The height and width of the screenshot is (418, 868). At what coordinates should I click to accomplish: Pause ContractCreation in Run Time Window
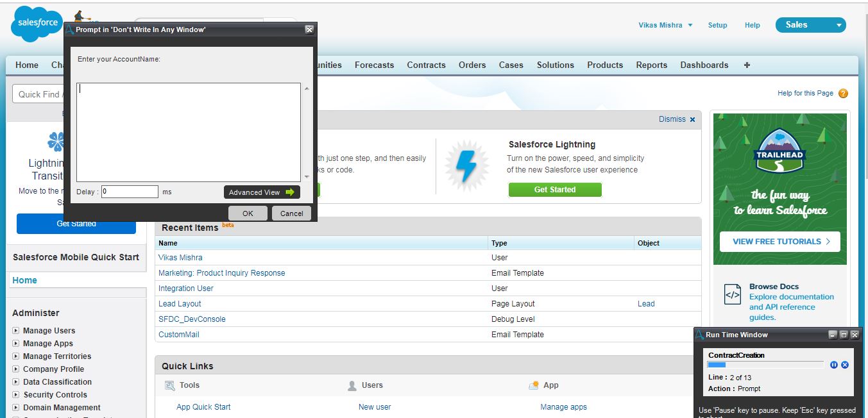click(x=834, y=365)
